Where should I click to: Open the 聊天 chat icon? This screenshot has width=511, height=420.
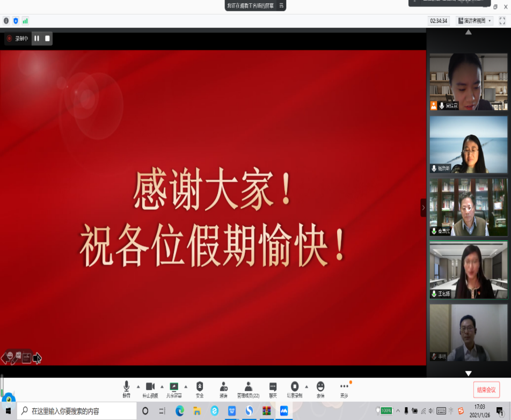273,388
